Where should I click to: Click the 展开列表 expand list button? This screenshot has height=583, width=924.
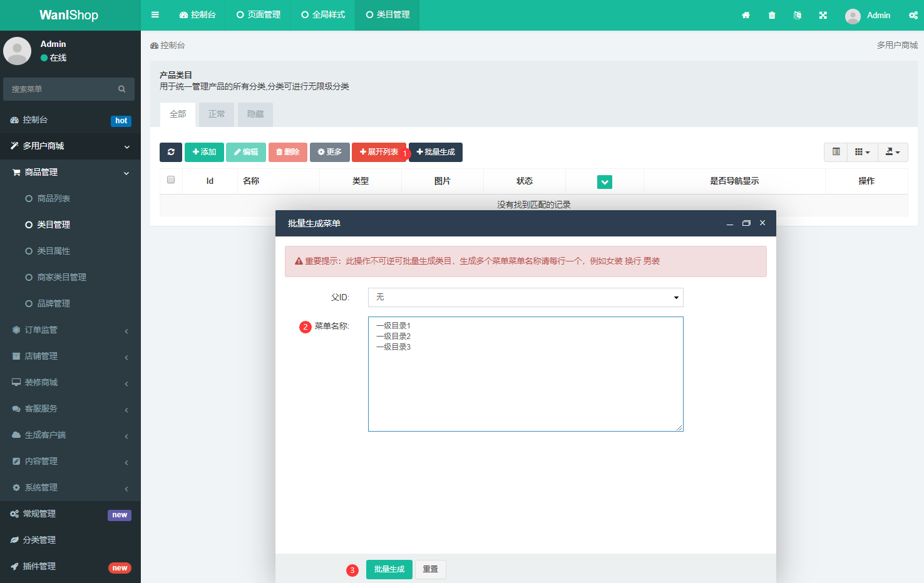coord(379,152)
